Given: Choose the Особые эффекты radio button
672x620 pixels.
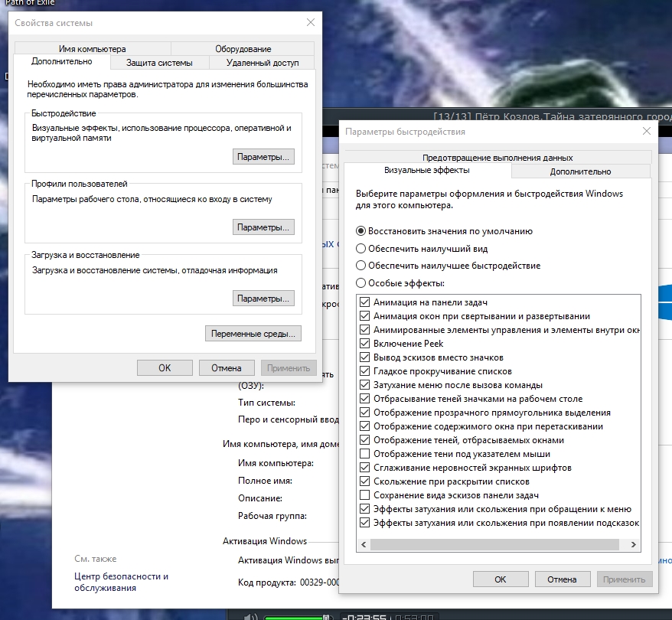Looking at the screenshot, I should click(361, 283).
